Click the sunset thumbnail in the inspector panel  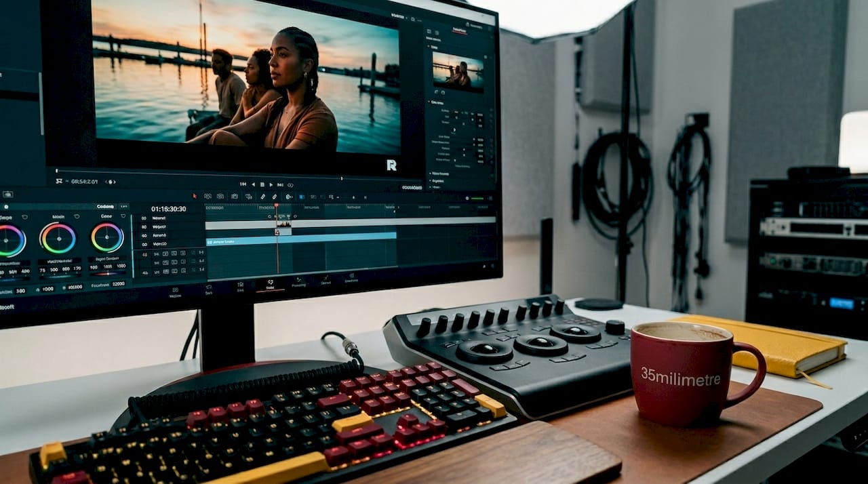(x=458, y=72)
